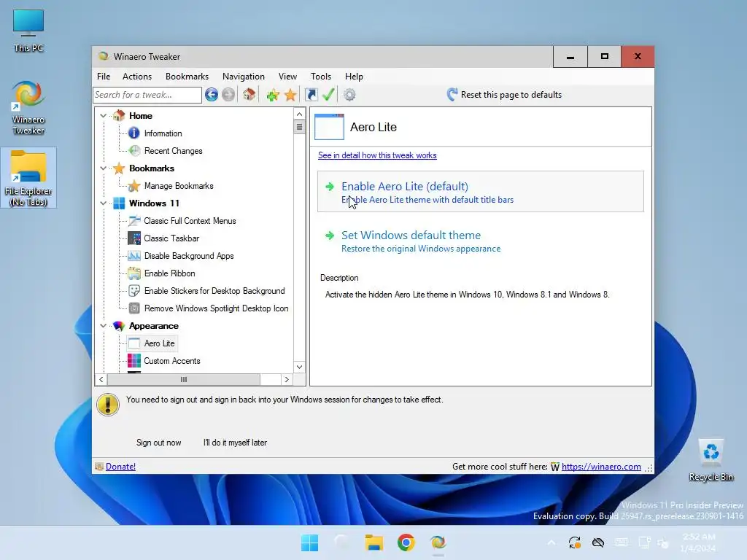Click the shortcut export toolbar icon
This screenshot has height=560, width=747.
click(311, 95)
